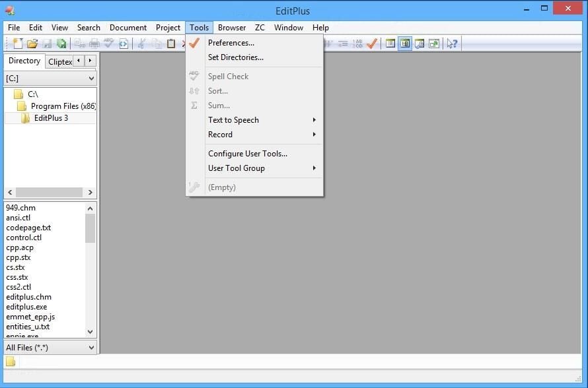Click the file list scroll down arrow
Viewport: 588px width, 388px height.
[x=90, y=331]
